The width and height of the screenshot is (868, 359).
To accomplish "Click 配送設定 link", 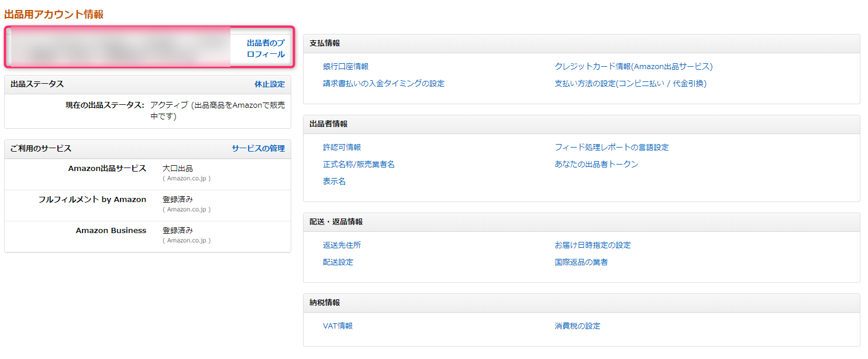I will (x=338, y=262).
